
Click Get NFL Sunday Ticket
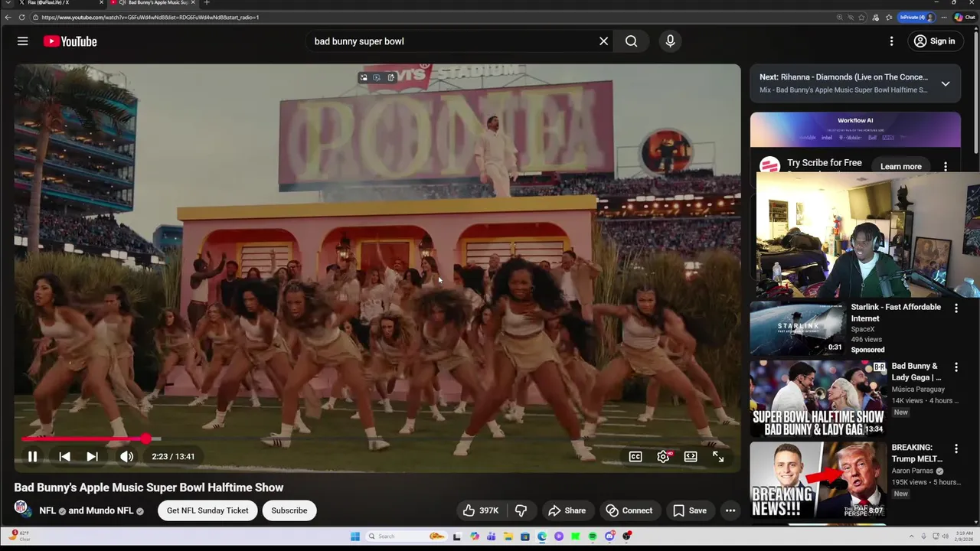point(207,510)
